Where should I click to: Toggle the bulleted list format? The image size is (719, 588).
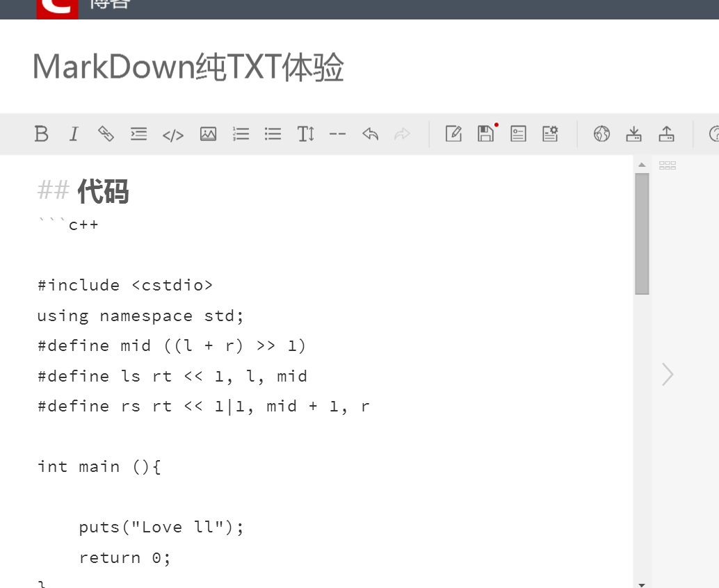[273, 133]
